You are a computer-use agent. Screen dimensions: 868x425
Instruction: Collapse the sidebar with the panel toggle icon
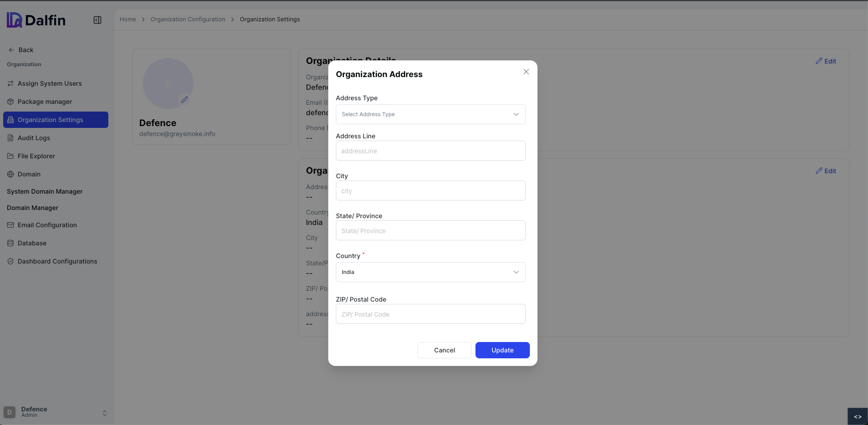pyautogui.click(x=97, y=20)
